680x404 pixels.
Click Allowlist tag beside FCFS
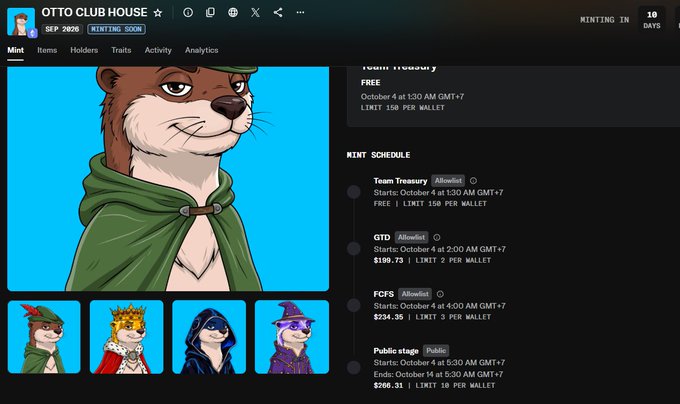pos(415,294)
